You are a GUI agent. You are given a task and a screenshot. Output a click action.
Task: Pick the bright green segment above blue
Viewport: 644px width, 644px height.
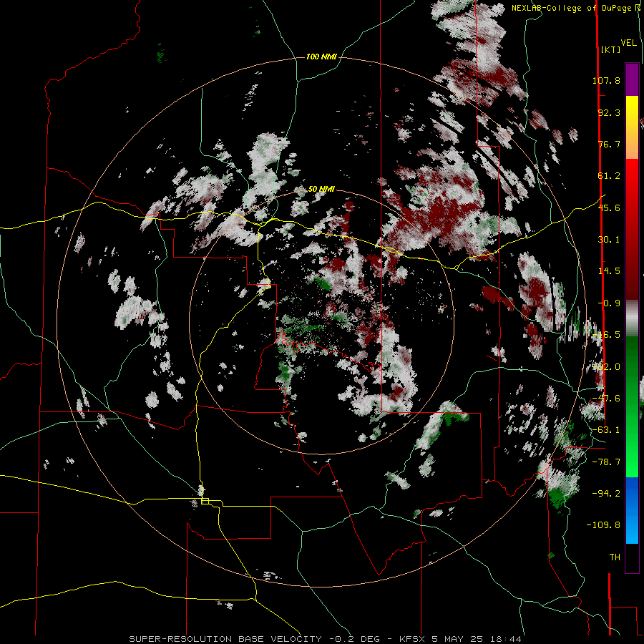click(x=632, y=456)
